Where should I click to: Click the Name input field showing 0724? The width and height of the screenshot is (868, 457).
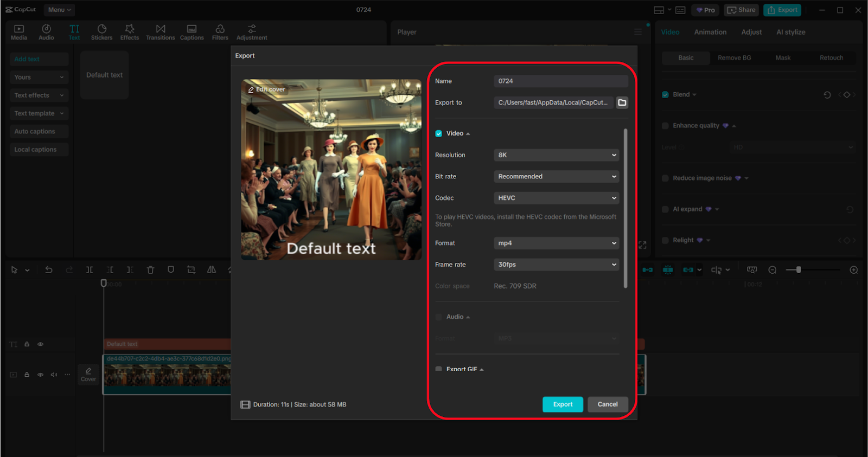point(561,81)
